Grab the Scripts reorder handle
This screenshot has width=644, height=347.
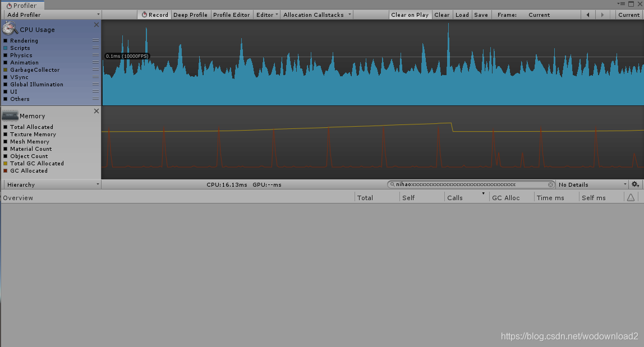(95, 48)
